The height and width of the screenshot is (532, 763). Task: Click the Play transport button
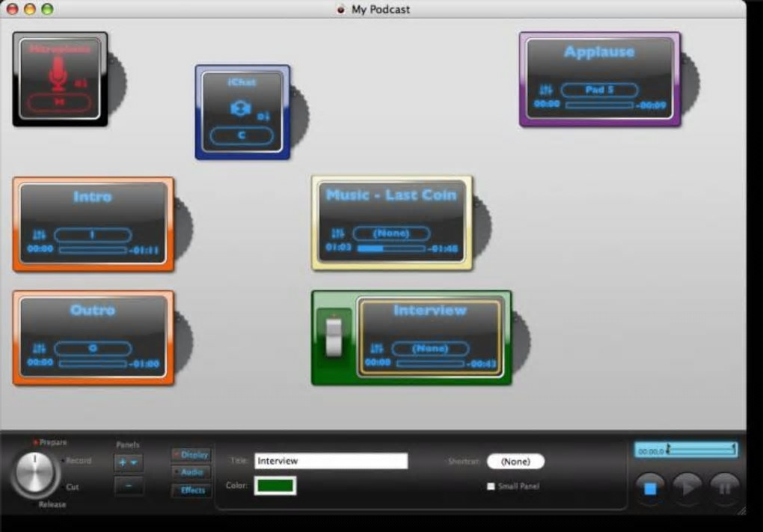[x=687, y=488]
